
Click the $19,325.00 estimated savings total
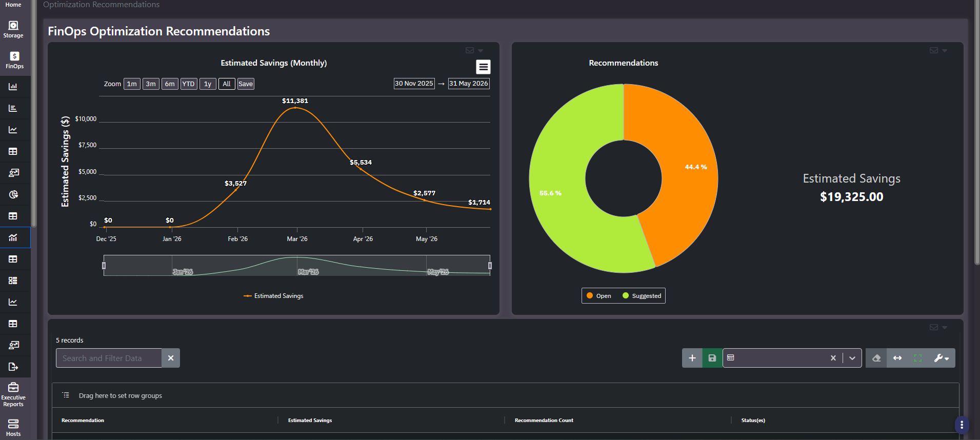[x=851, y=197]
